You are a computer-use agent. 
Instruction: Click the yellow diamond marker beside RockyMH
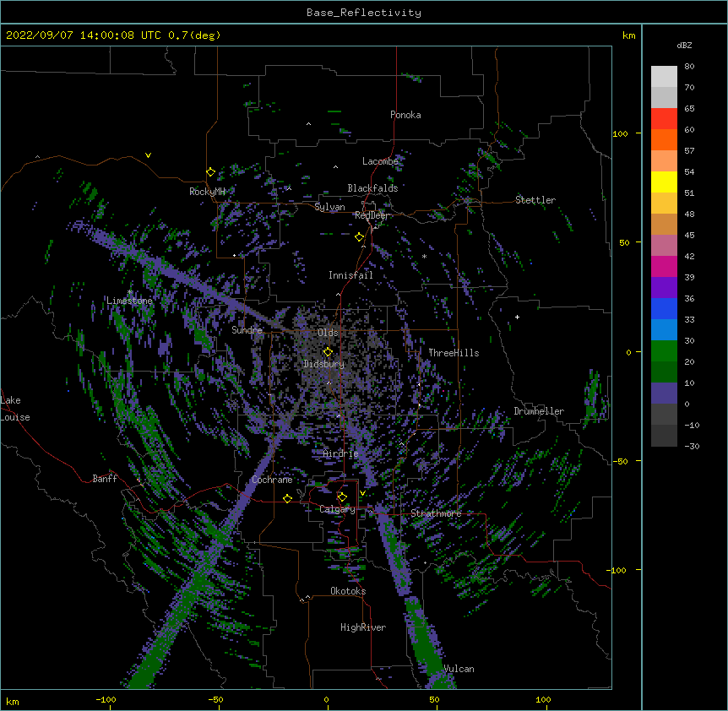point(210,172)
